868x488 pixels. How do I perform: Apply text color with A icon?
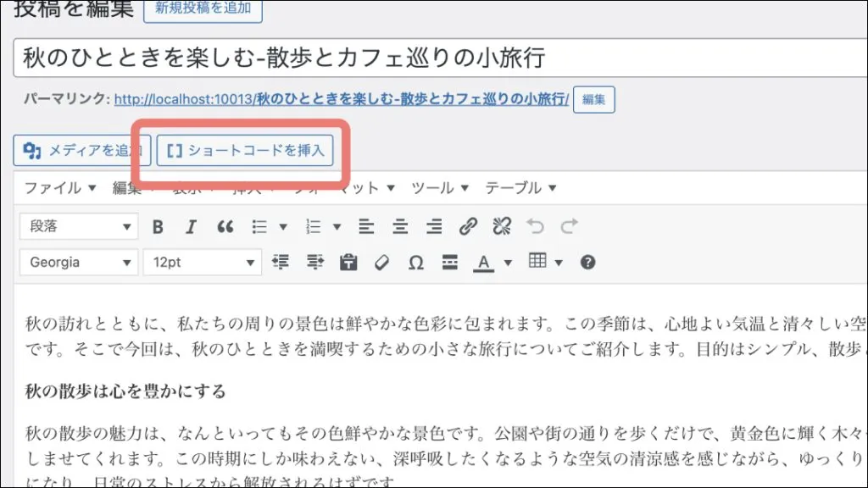[x=483, y=263]
